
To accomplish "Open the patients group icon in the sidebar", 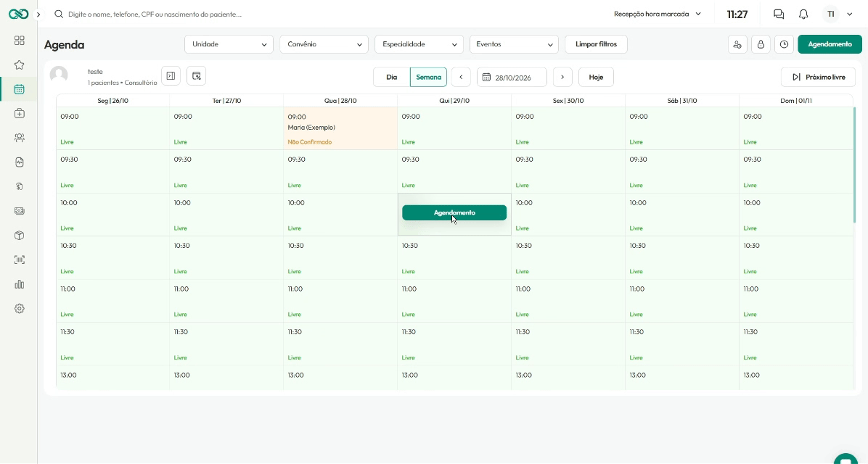I will pos(20,138).
